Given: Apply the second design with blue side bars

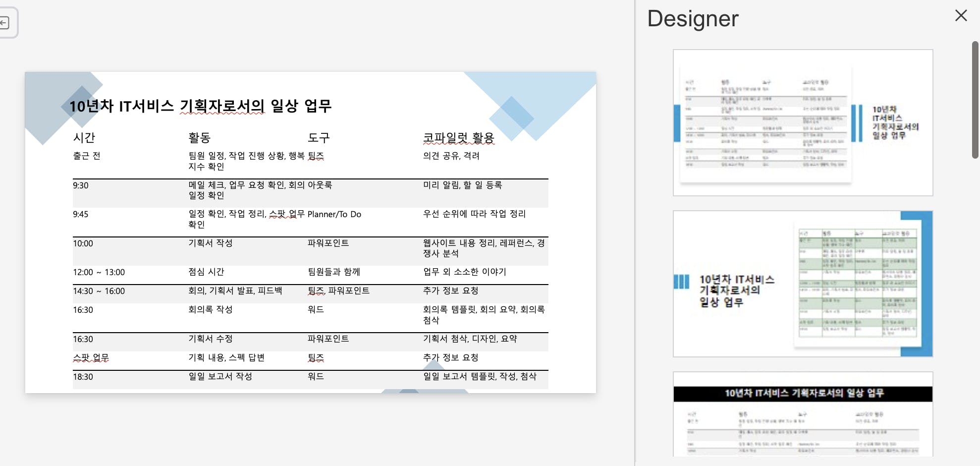Looking at the screenshot, I should coord(803,284).
